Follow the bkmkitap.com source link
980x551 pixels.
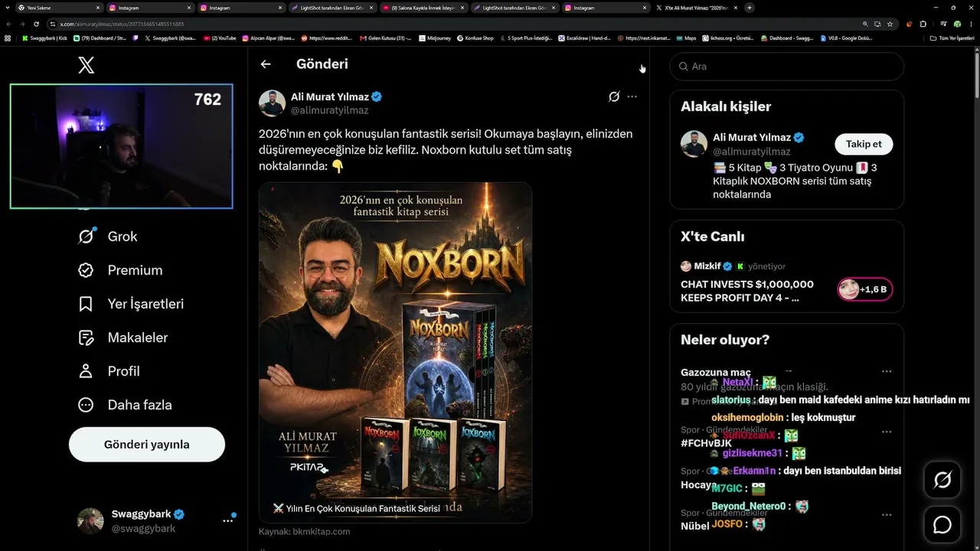[305, 531]
